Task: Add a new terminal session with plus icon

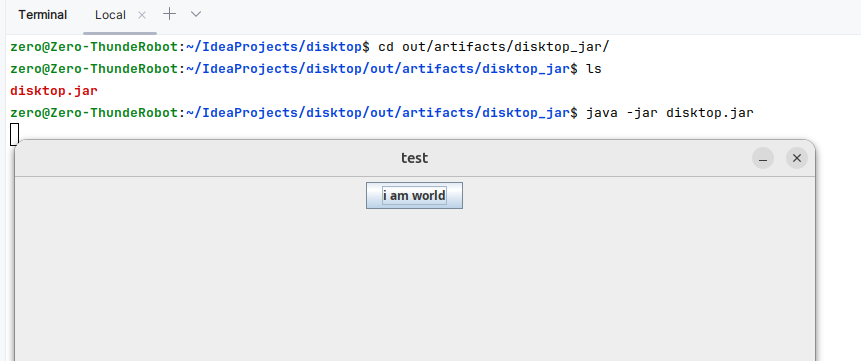Action: (x=170, y=14)
